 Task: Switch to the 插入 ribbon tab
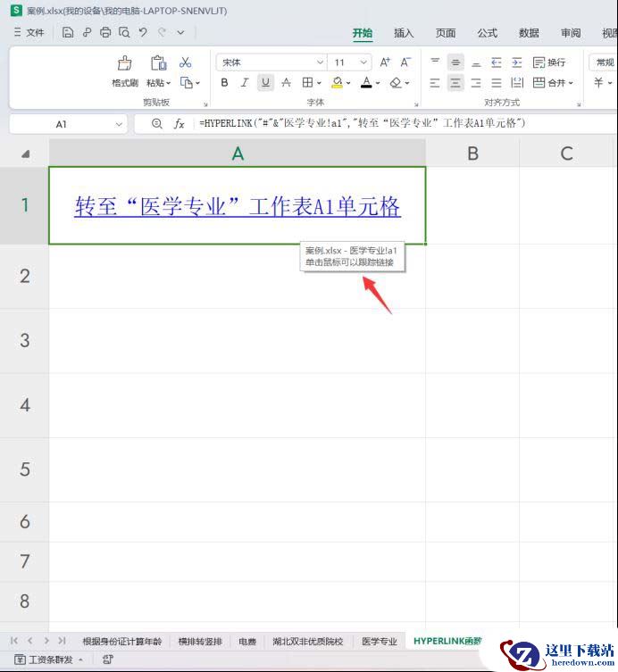404,33
